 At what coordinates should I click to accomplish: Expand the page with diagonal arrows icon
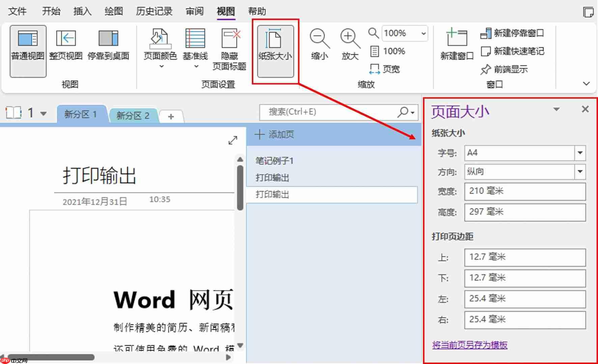coord(233,140)
